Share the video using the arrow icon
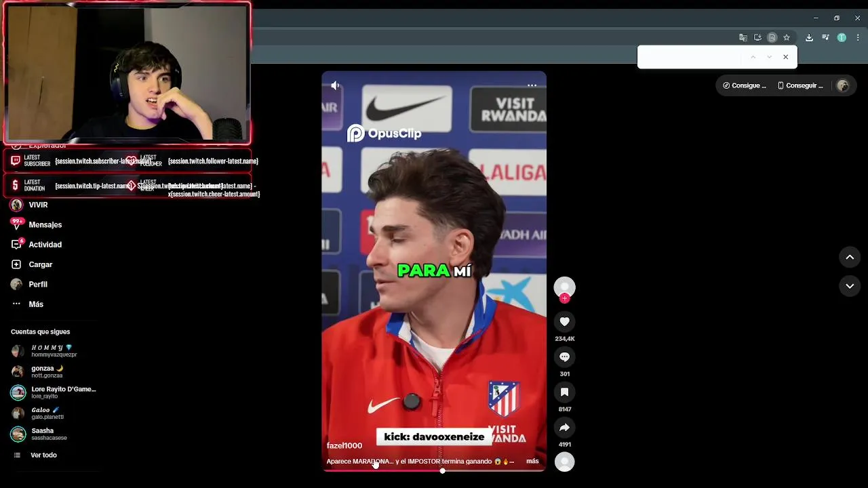Viewport: 868px width, 488px height. click(564, 427)
